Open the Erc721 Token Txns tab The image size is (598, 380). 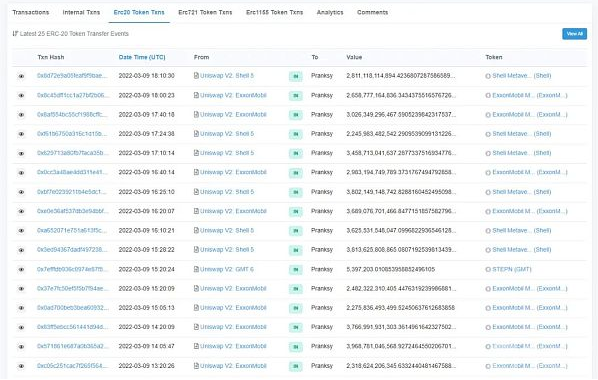click(205, 12)
